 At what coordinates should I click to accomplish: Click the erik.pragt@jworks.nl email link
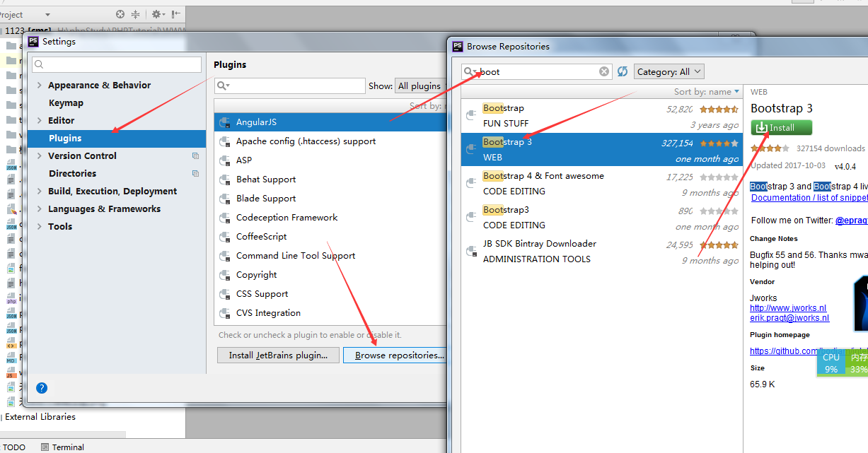tap(789, 318)
